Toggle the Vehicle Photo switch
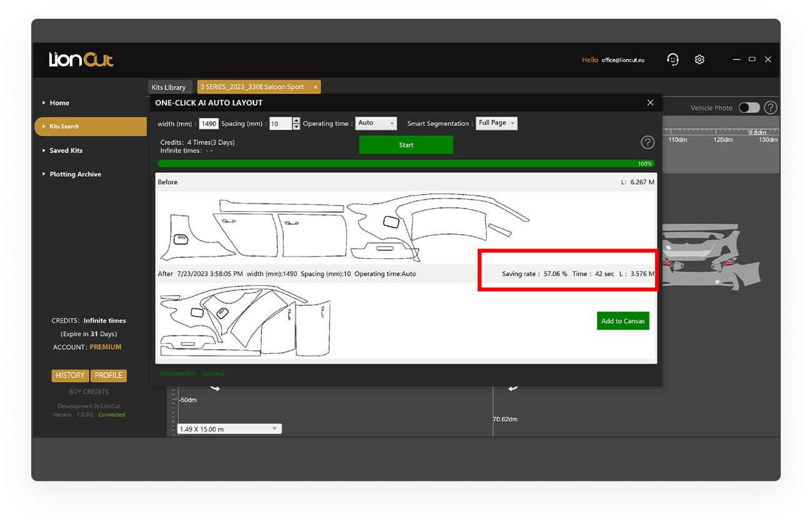The width and height of the screenshot is (812, 525). click(749, 107)
